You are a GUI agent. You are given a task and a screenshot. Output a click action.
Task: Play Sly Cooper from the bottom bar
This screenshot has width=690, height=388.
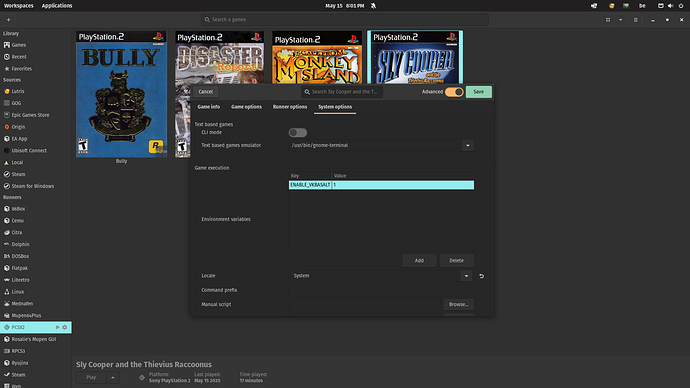(91, 377)
